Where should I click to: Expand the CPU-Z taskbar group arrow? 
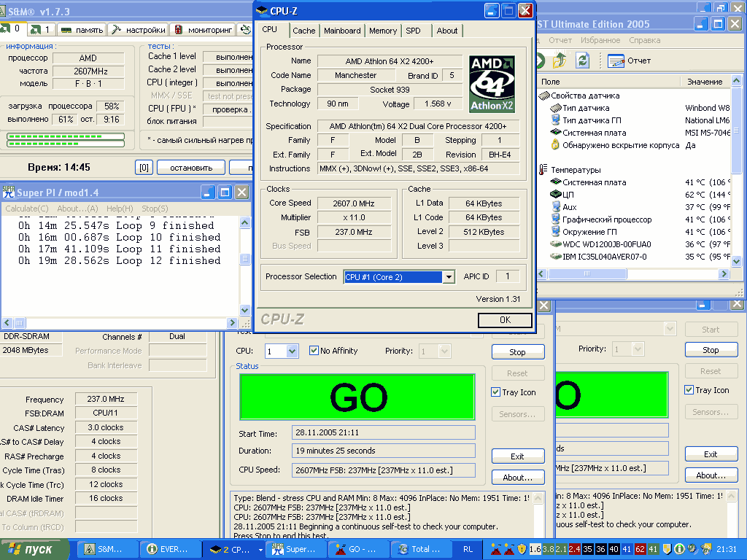point(260,550)
